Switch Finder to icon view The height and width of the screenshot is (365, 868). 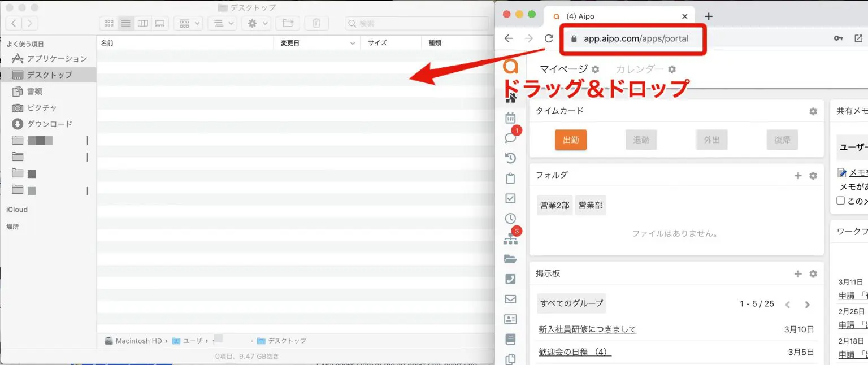tap(109, 23)
